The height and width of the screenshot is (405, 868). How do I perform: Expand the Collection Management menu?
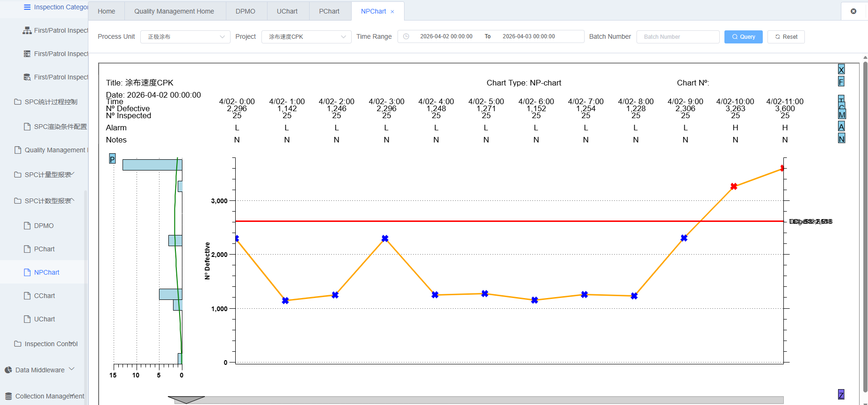(44, 396)
